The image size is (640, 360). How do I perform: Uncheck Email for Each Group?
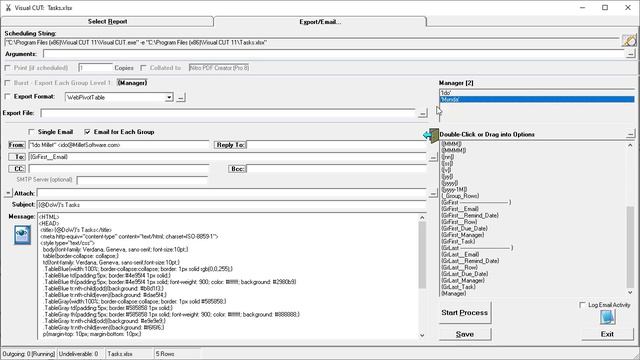click(87, 132)
